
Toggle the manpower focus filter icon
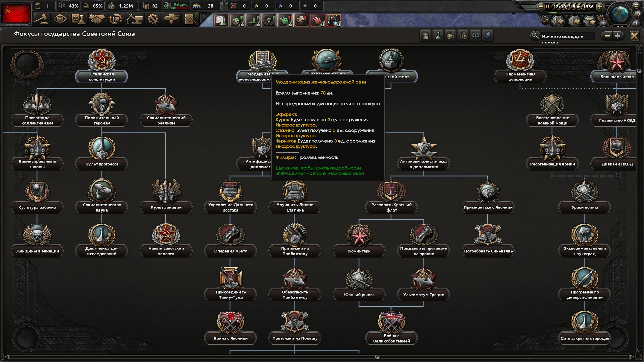tap(464, 36)
